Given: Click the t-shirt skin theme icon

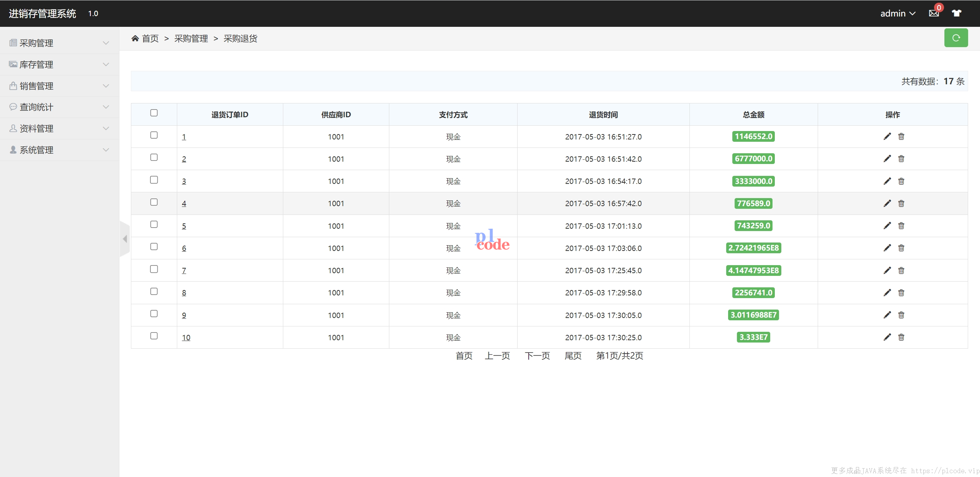Looking at the screenshot, I should tap(957, 13).
